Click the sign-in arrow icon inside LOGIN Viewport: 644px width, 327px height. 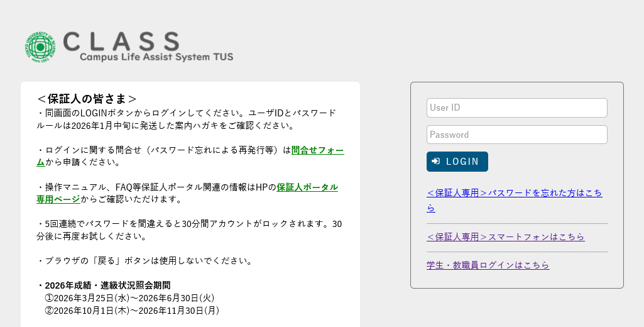point(436,162)
